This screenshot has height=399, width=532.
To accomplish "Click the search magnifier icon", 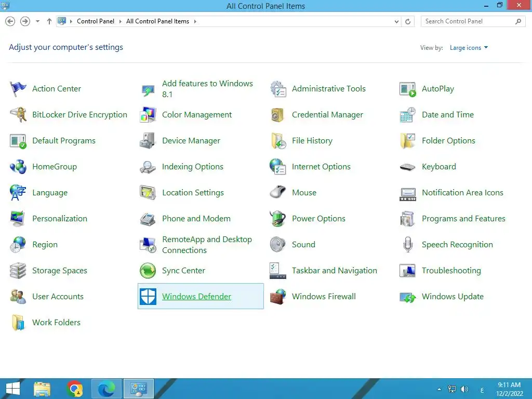I will click(x=518, y=21).
